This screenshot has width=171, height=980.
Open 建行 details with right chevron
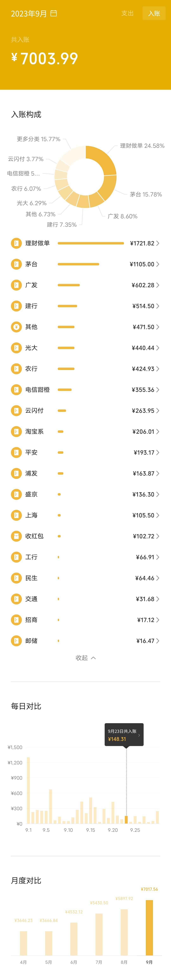158,306
